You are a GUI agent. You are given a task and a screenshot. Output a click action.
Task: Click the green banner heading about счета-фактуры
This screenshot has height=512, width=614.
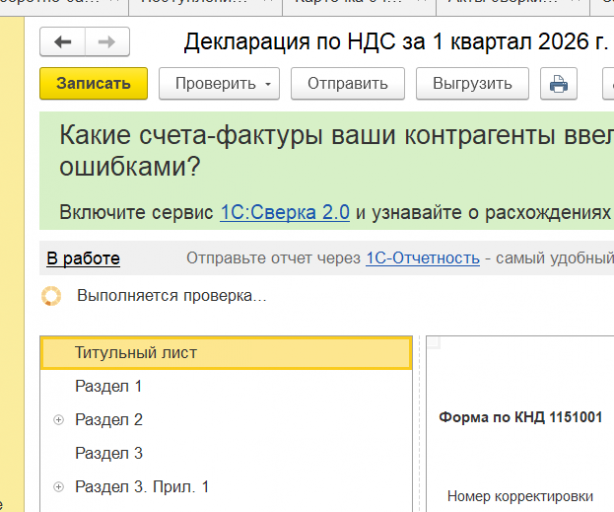tap(336, 151)
